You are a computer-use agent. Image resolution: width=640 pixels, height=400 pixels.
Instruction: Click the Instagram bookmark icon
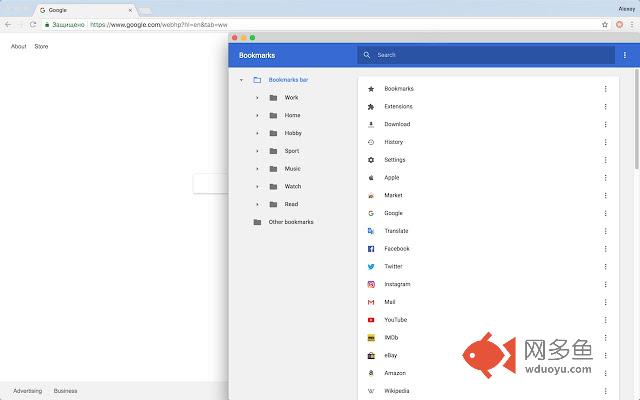pos(371,284)
